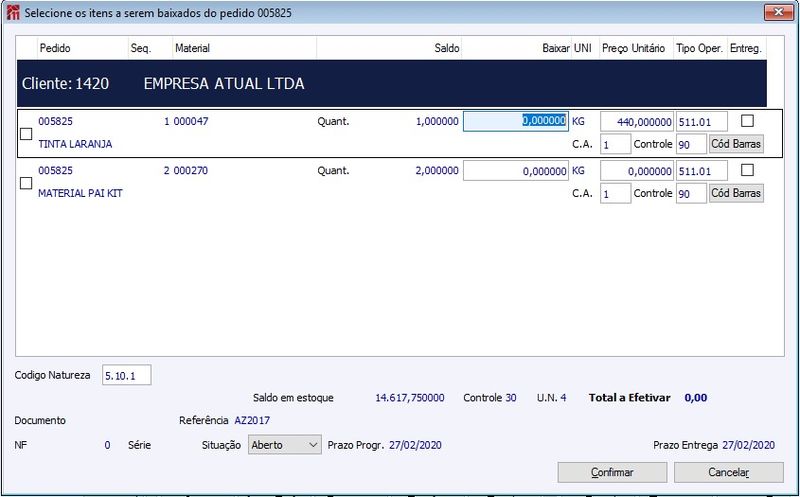Click the Codigo Natureza field showing 5.10.1
The image size is (800, 497).
[x=127, y=376]
